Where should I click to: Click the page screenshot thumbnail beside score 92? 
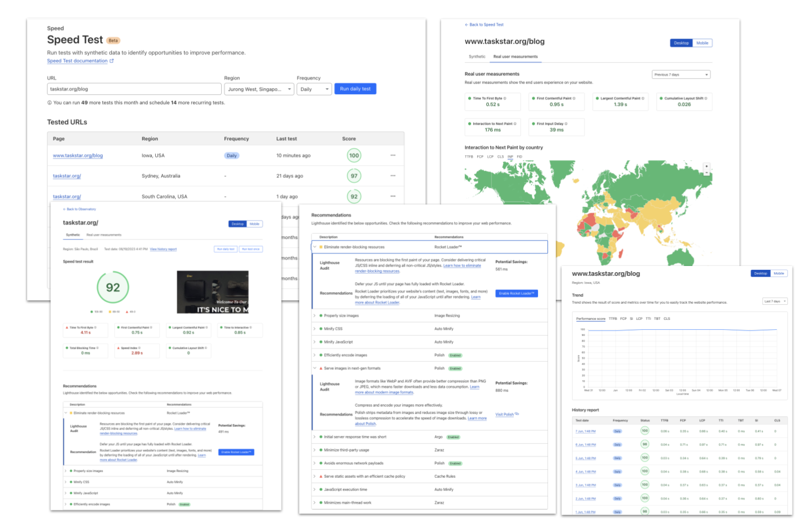pyautogui.click(x=212, y=292)
